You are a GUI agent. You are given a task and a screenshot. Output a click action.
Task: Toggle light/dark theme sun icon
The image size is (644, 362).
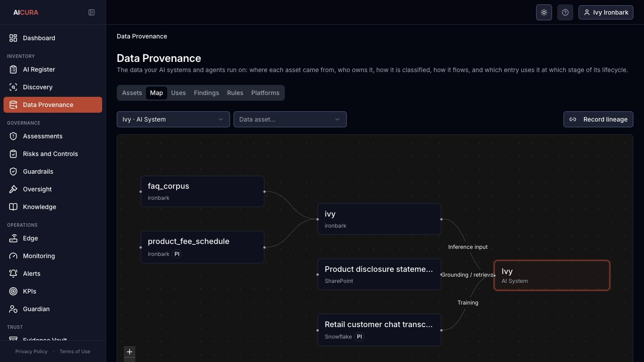(544, 12)
